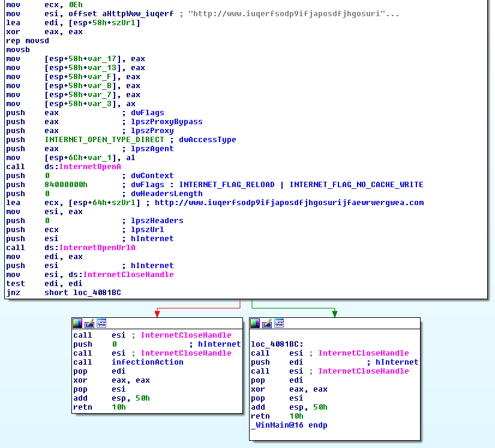Click 'retn 10h' in loc_4081BC block

pyautogui.click(x=277, y=416)
